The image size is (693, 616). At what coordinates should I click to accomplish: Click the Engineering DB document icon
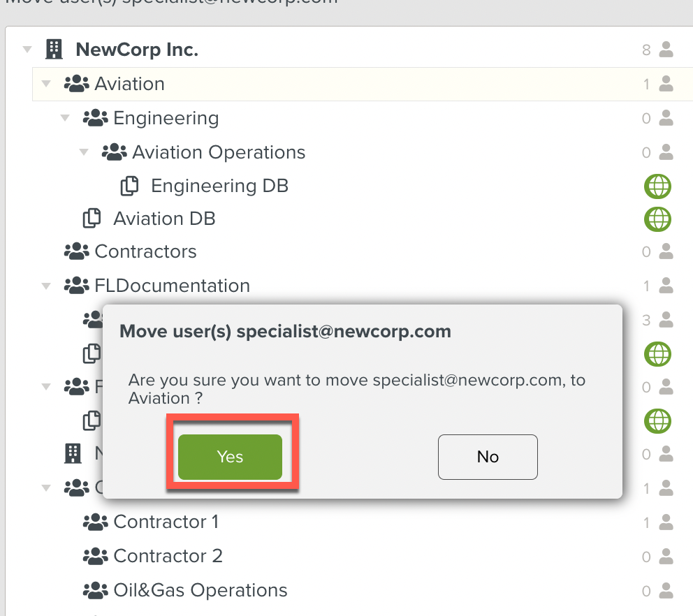129,185
